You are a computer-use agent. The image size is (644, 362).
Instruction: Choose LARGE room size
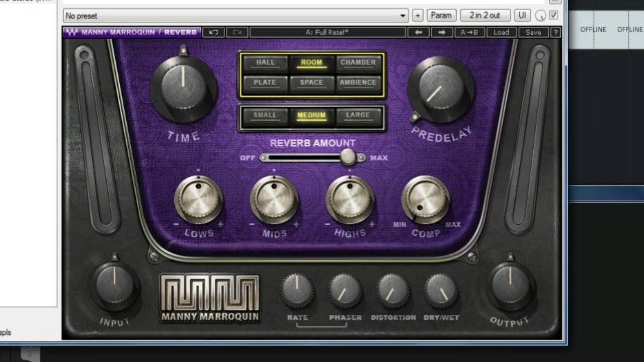pyautogui.click(x=358, y=116)
